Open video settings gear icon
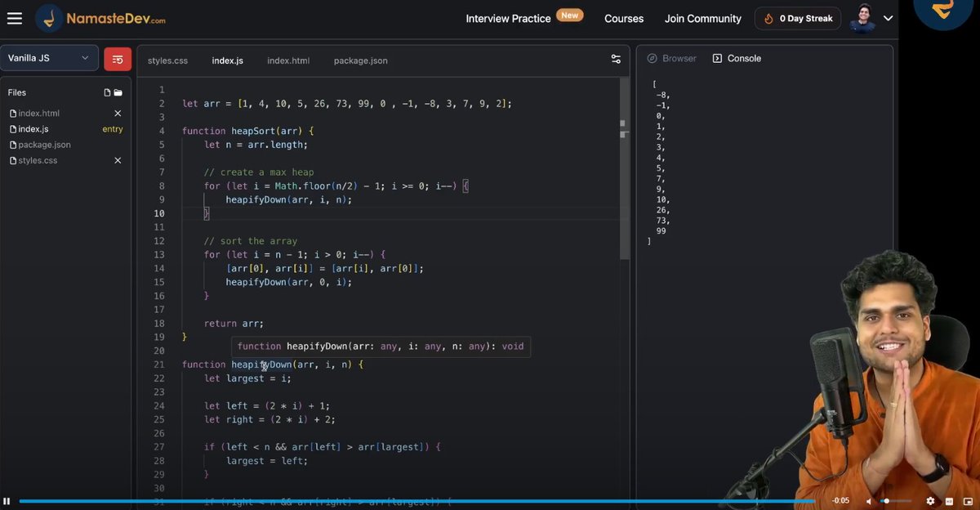The height and width of the screenshot is (510, 980). (930, 501)
